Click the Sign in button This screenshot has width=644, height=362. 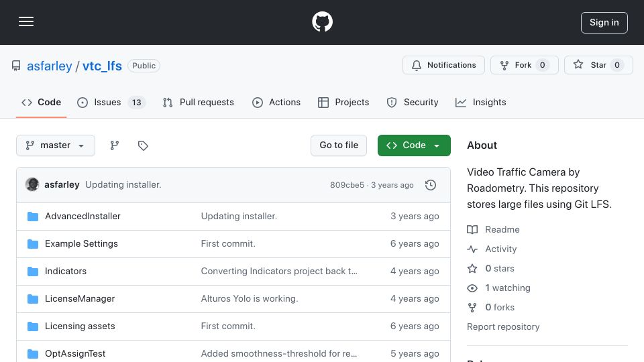(604, 23)
